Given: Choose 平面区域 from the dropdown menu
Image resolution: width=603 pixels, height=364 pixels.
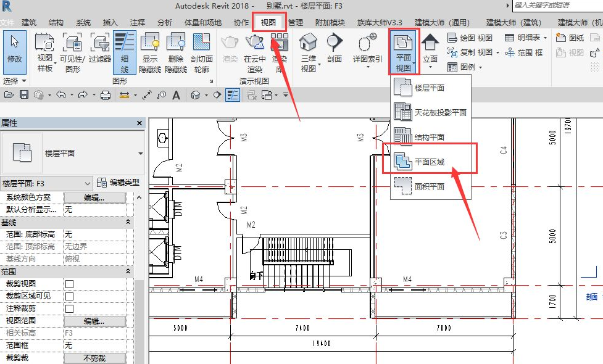Looking at the screenshot, I should coord(430,162).
